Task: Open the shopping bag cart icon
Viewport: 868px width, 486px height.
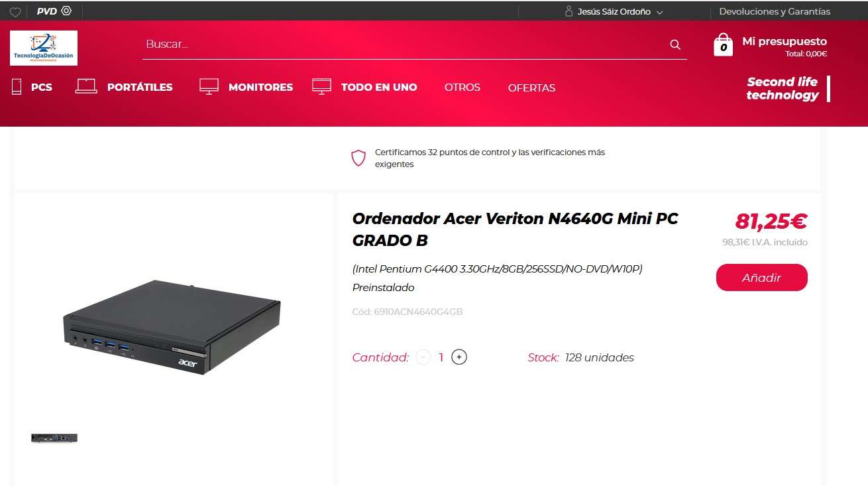Action: [x=723, y=44]
